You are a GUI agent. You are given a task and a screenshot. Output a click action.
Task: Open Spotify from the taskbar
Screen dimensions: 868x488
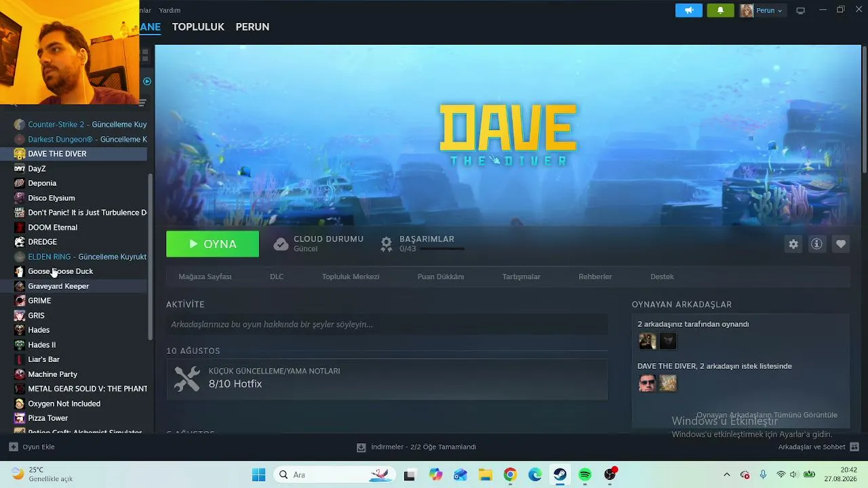(x=585, y=475)
